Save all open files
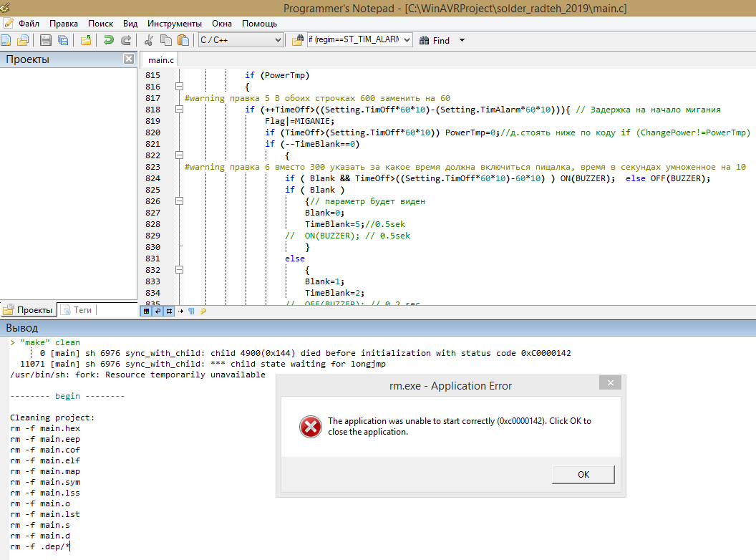 pyautogui.click(x=63, y=40)
